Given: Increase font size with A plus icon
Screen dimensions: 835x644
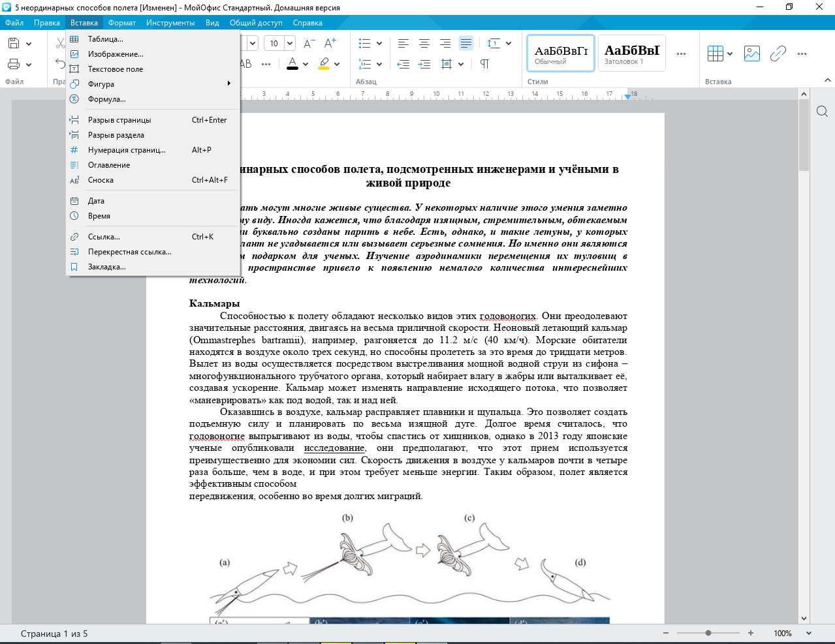Looking at the screenshot, I should [x=330, y=43].
